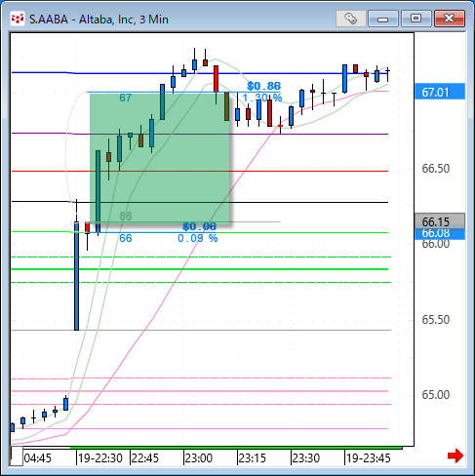Click the 23:30 time axis label
This screenshot has height=476, width=475.
click(x=306, y=458)
